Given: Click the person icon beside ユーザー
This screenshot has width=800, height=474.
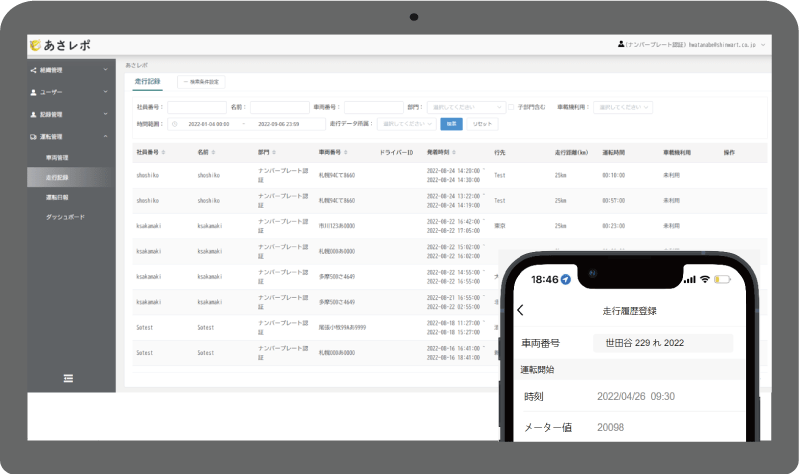Looking at the screenshot, I should click(33, 92).
